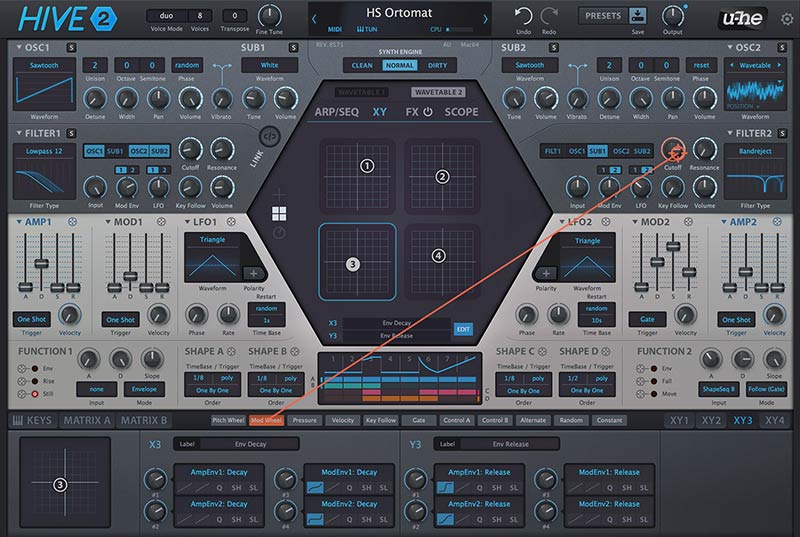Click the MOD1 preset wheel icon
This screenshot has width=800, height=537.
[x=161, y=222]
